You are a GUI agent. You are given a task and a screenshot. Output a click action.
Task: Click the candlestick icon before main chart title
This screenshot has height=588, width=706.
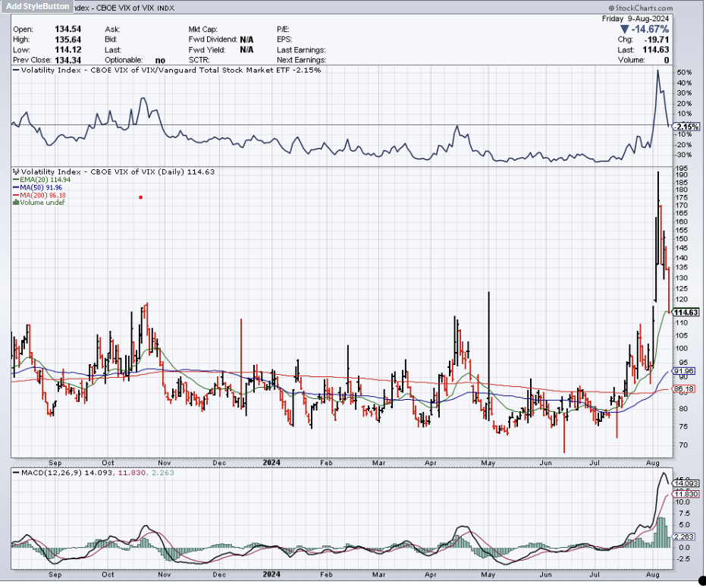click(16, 171)
